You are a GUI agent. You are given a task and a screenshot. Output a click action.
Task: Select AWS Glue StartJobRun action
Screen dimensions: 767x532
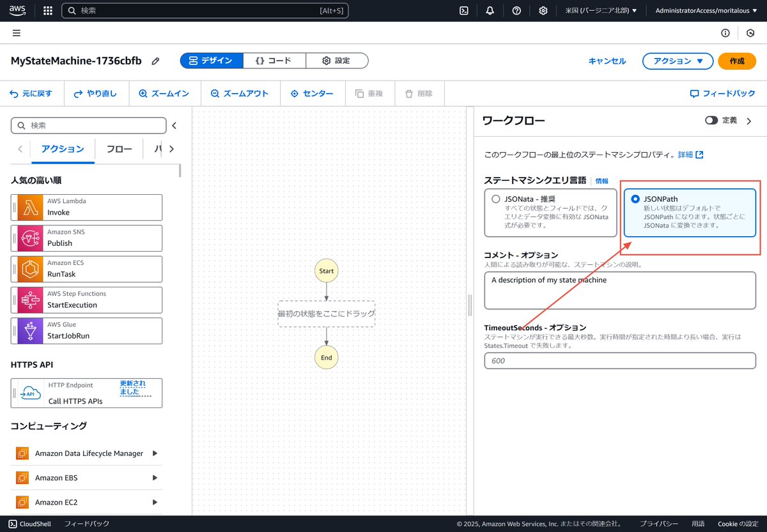click(x=86, y=330)
